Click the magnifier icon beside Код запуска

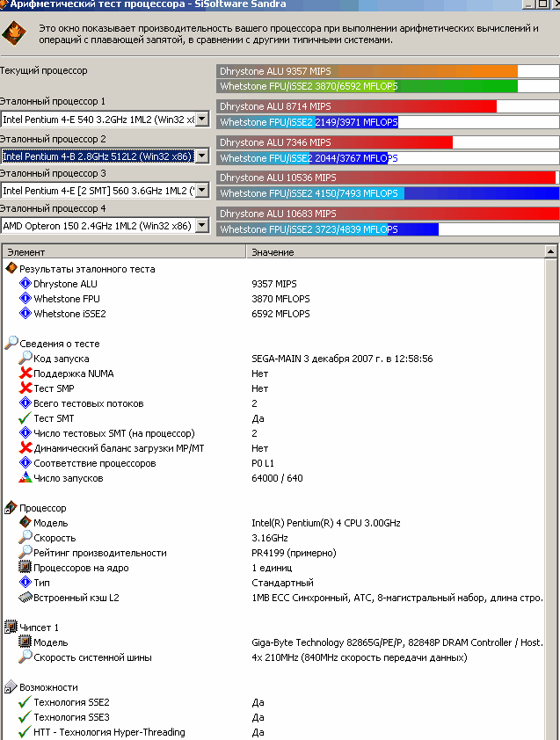click(25, 359)
